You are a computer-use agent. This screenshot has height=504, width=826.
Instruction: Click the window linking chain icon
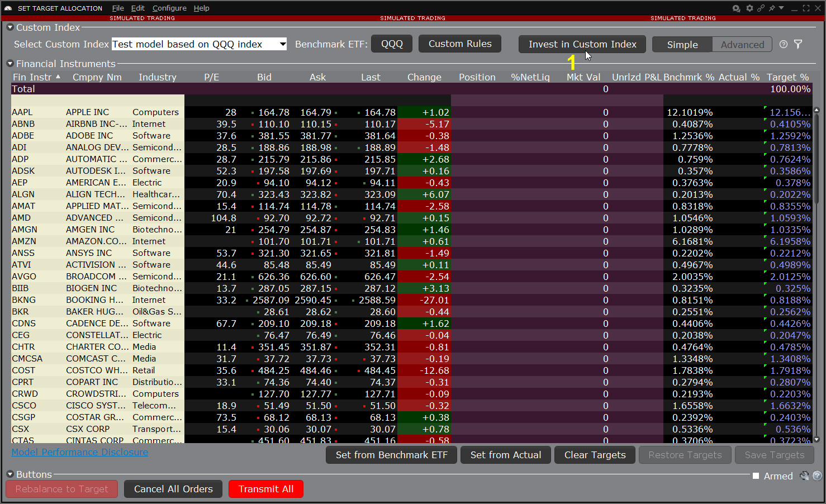761,8
